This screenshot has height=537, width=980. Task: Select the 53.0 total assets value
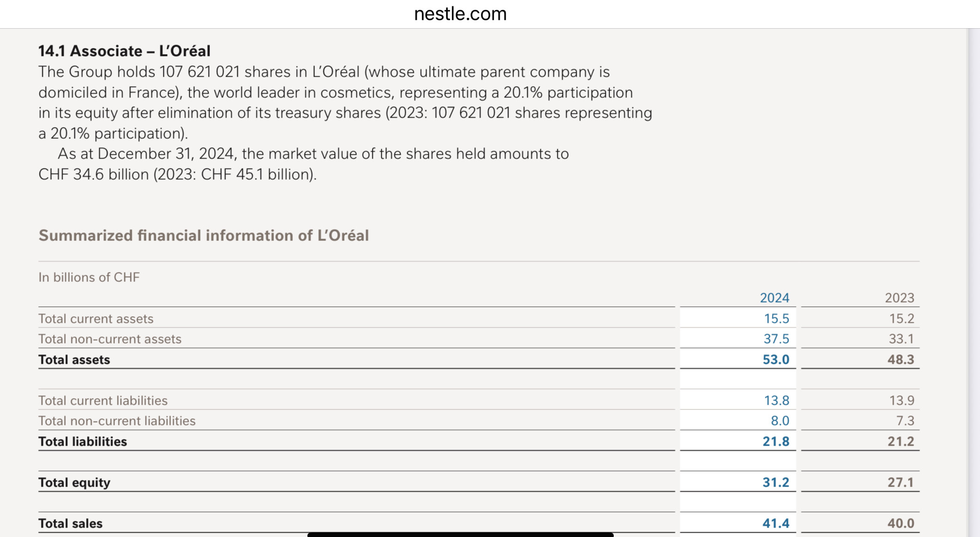click(775, 360)
